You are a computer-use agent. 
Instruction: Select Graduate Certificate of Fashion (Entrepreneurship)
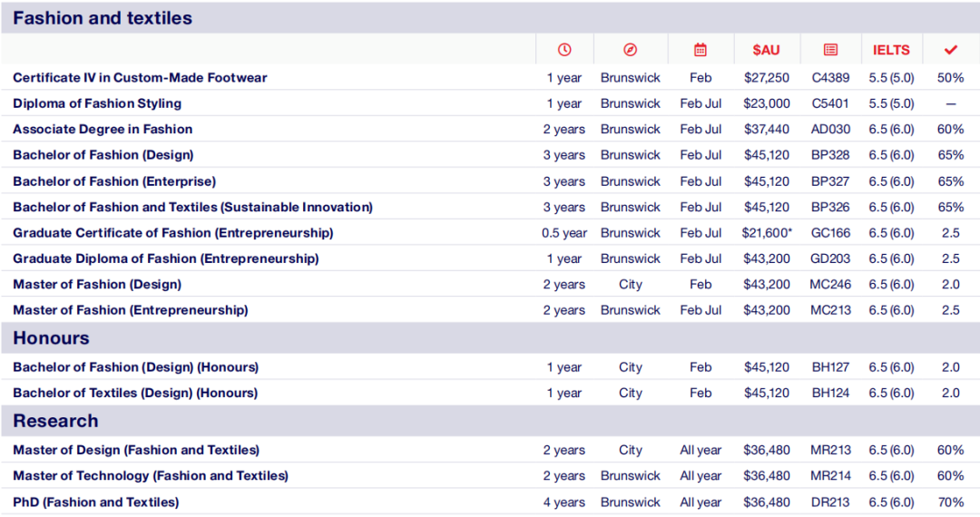173,233
